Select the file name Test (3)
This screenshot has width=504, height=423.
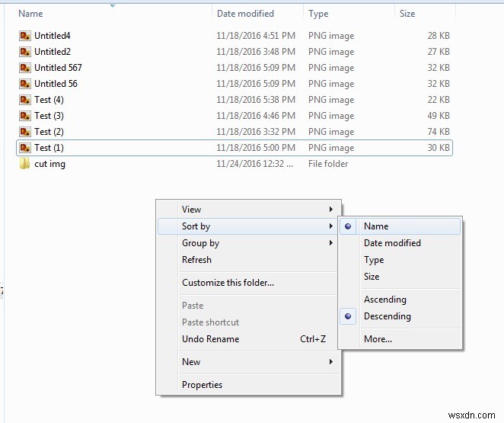click(x=49, y=116)
